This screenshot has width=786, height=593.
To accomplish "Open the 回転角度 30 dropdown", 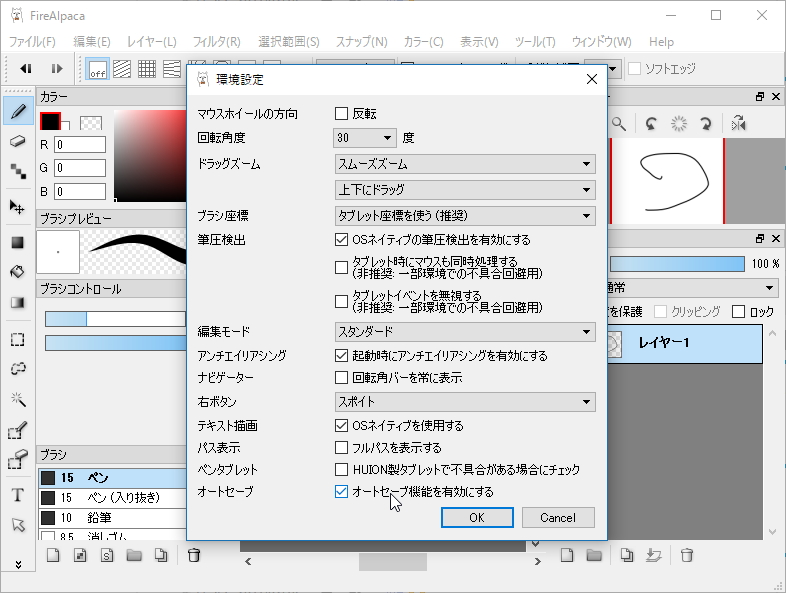I will [x=364, y=138].
